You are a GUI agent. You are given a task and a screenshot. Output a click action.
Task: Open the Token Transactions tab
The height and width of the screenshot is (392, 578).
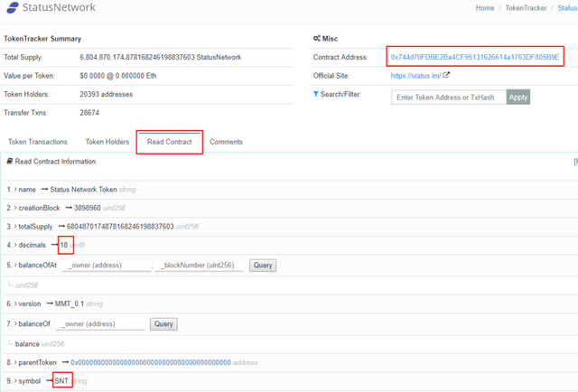[38, 142]
